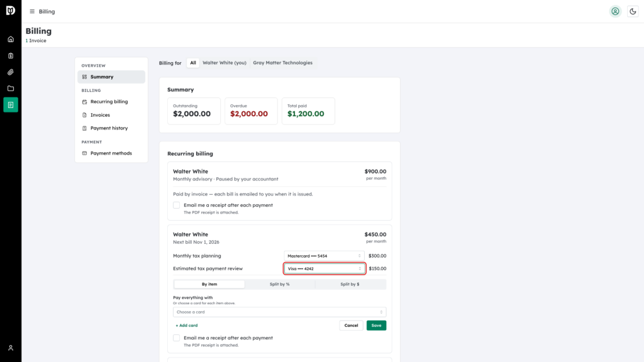644x362 pixels.
Task: Open the clipboard tasks icon in the sidebar
Action: coord(11,56)
